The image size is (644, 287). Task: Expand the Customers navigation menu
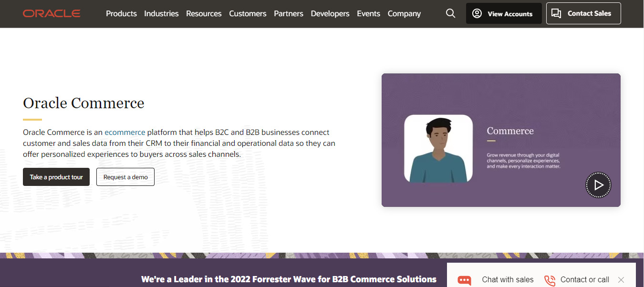point(248,13)
